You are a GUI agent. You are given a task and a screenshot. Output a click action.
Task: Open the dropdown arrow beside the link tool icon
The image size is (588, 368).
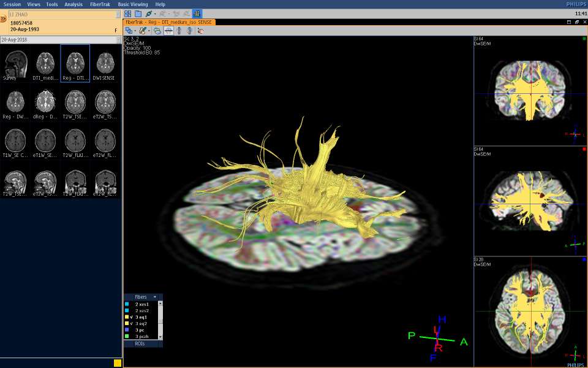pos(155,14)
